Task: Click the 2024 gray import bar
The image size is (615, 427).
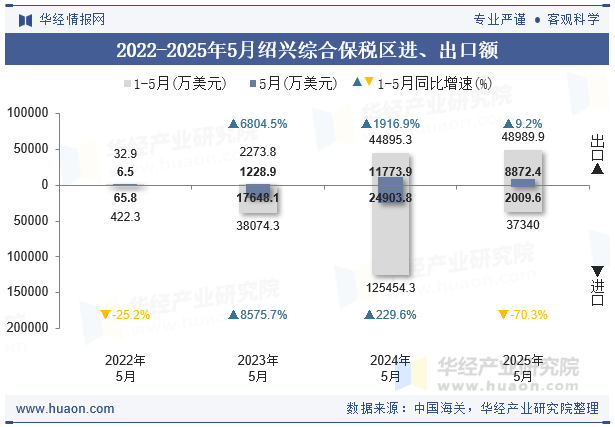Action: point(390,230)
